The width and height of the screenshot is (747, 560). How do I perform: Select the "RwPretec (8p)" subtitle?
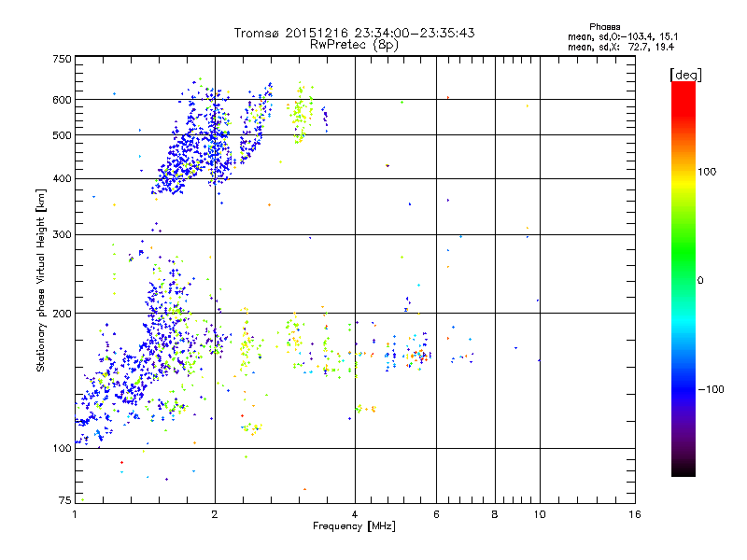(354, 45)
